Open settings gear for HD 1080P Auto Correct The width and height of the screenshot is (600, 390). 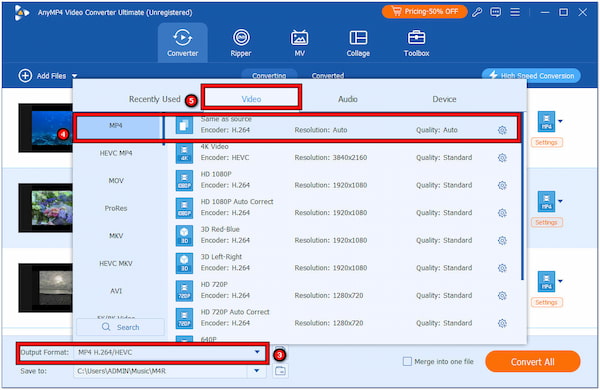(502, 213)
